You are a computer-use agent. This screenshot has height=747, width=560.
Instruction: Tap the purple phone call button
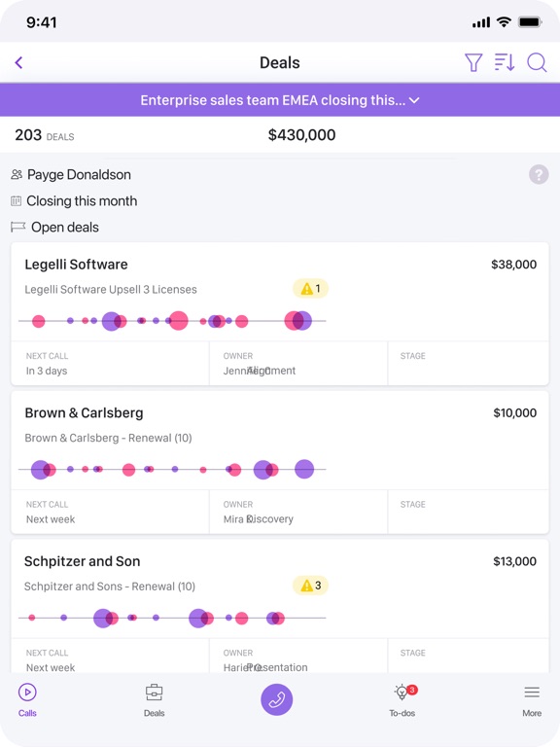(277, 699)
